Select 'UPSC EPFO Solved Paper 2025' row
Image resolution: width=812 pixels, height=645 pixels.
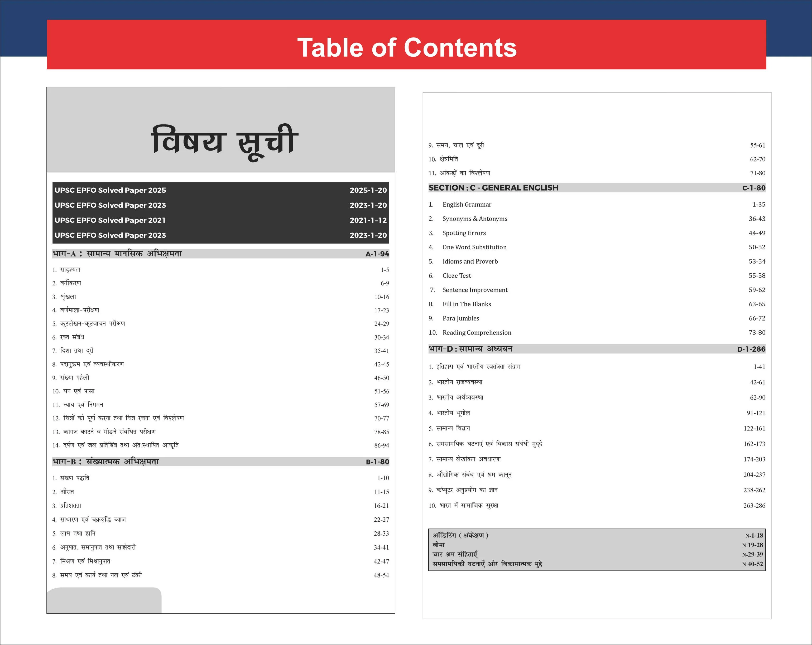click(221, 190)
